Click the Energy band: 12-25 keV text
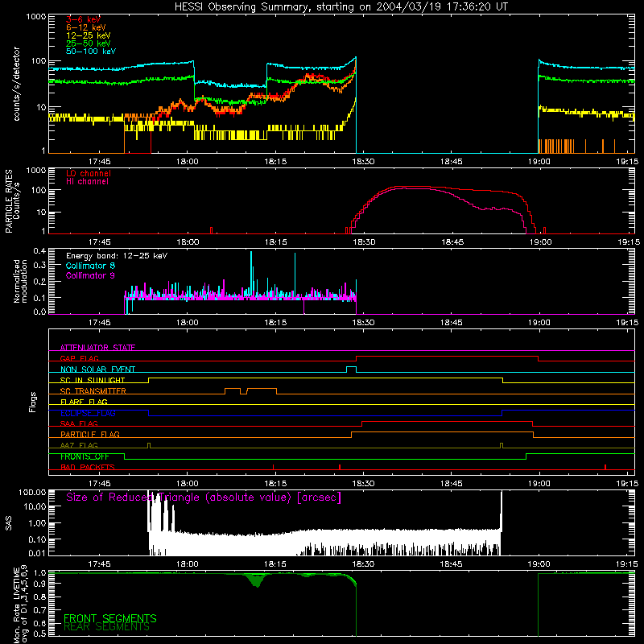The height and width of the screenshot is (644, 644). pos(117,256)
